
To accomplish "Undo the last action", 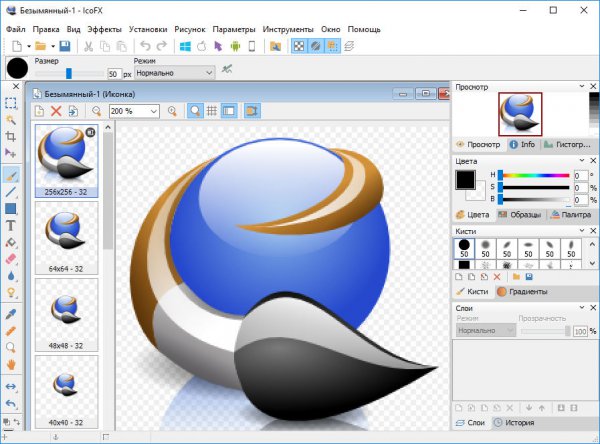I will [x=145, y=46].
